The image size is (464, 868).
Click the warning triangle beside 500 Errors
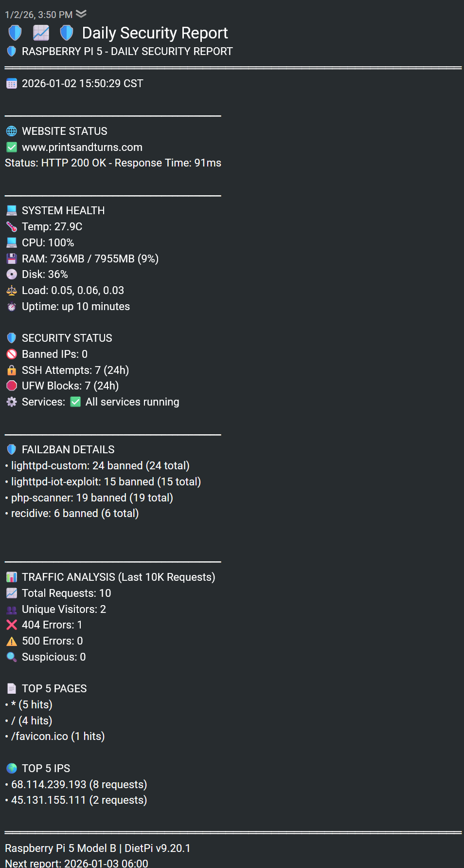coord(12,641)
